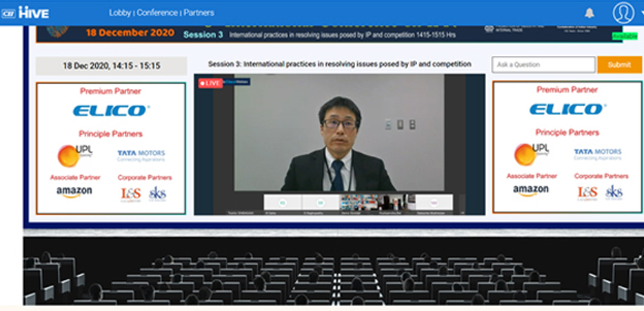The image size is (644, 311).
Task: Open the right panel SKS logo
Action: 614,192
